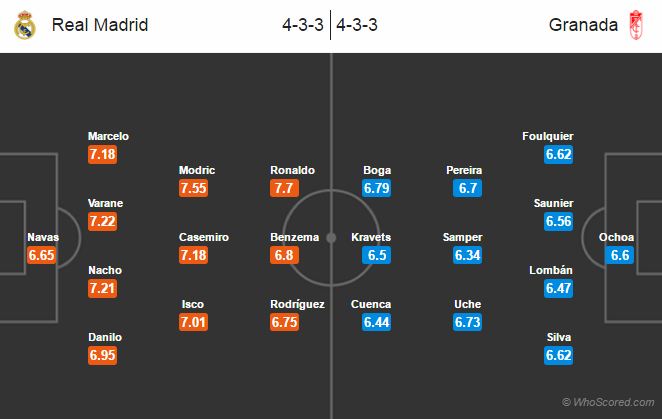Image resolution: width=662 pixels, height=419 pixels.
Task: Click the Casemiro player name
Action: pos(204,237)
